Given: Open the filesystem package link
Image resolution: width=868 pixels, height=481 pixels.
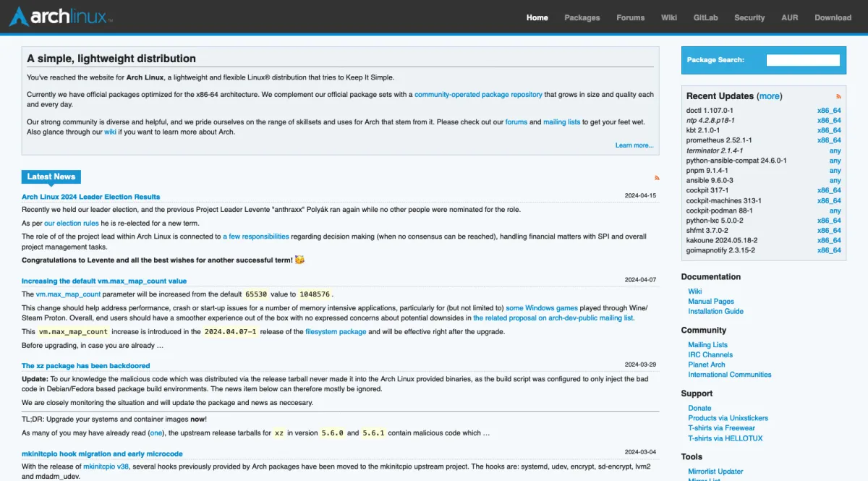Looking at the screenshot, I should [336, 332].
